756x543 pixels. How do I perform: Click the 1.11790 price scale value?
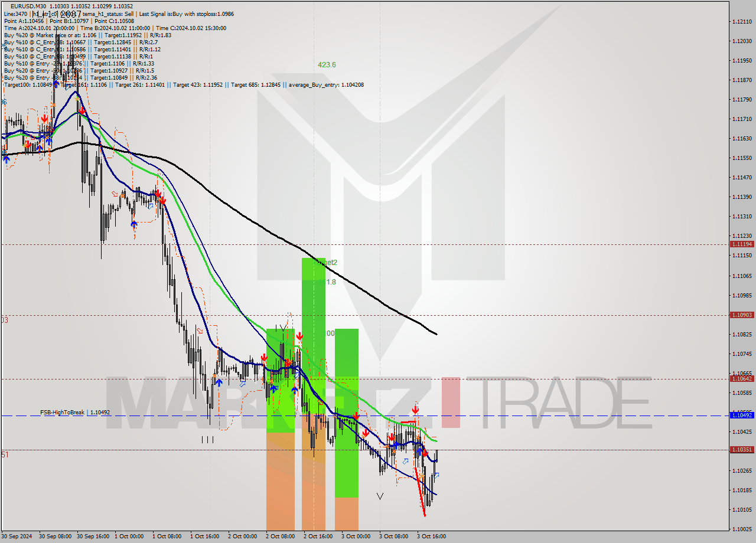[x=742, y=99]
